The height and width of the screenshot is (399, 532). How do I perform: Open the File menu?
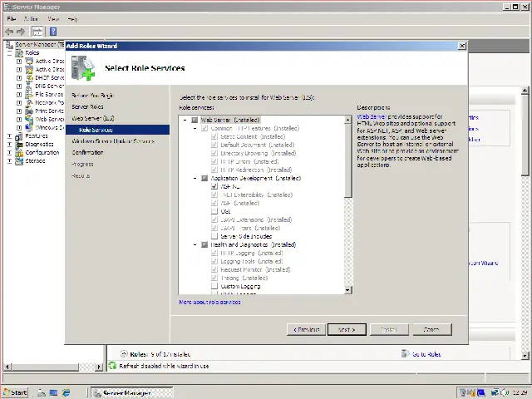(12, 19)
